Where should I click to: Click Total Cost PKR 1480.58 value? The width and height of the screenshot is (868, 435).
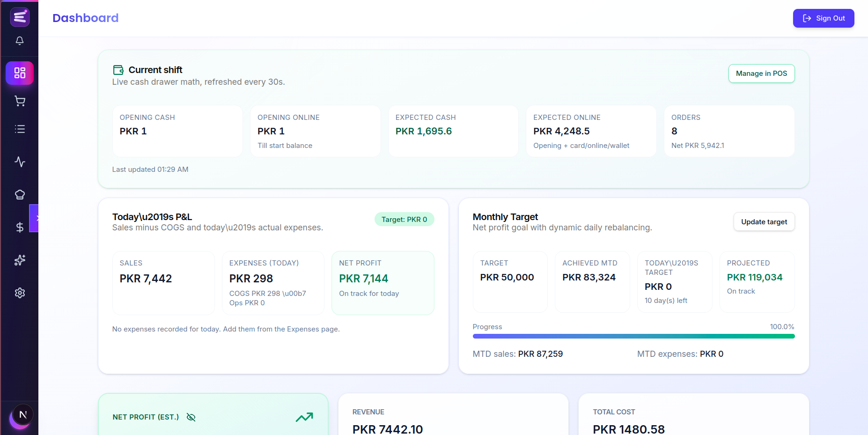pyautogui.click(x=629, y=429)
